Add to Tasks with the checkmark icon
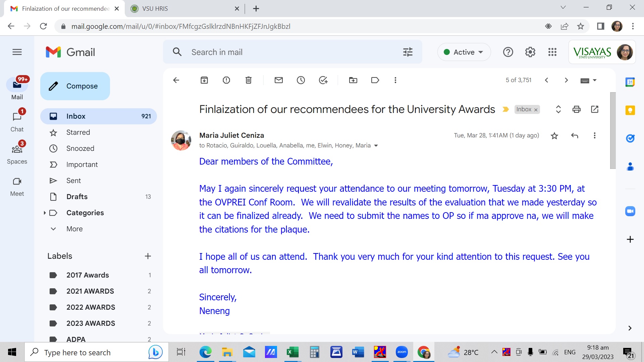Screen dimensions: 644x362 [323, 80]
